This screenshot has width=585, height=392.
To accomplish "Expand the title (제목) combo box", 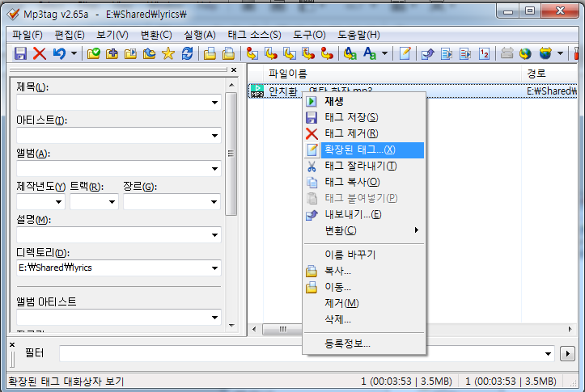I will (214, 103).
